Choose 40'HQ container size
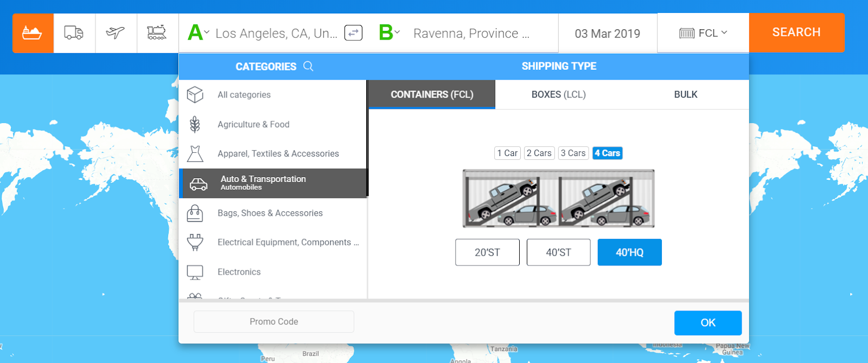This screenshot has width=868, height=363. (x=630, y=252)
